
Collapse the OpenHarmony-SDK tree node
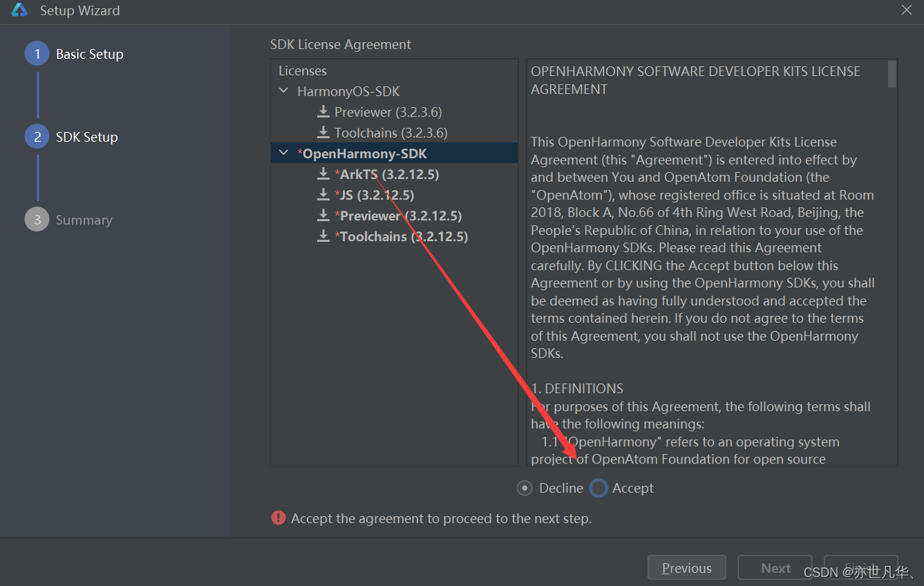click(284, 153)
